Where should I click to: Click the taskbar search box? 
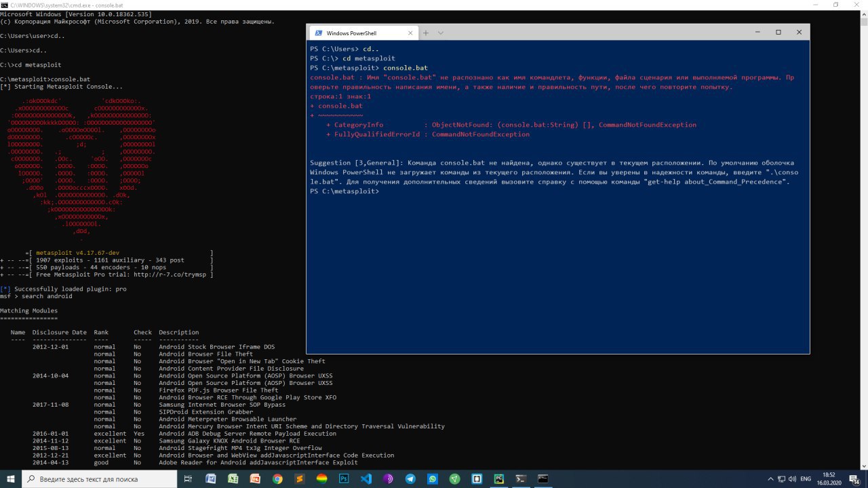tap(99, 479)
